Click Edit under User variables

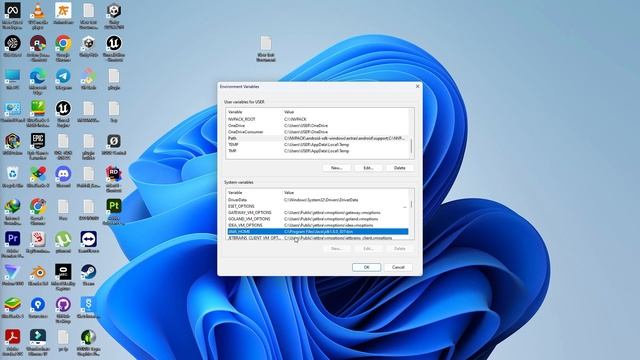pyautogui.click(x=368, y=168)
